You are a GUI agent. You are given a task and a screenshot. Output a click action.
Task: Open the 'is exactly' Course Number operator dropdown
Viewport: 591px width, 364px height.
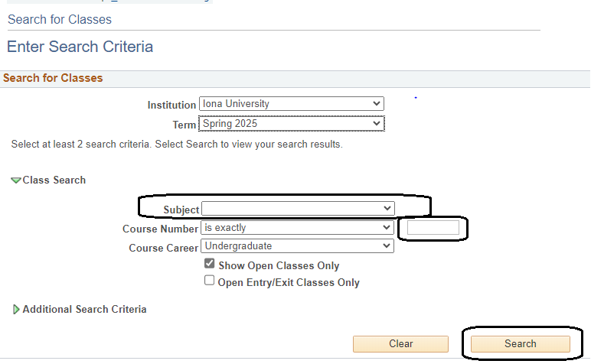pyautogui.click(x=297, y=228)
